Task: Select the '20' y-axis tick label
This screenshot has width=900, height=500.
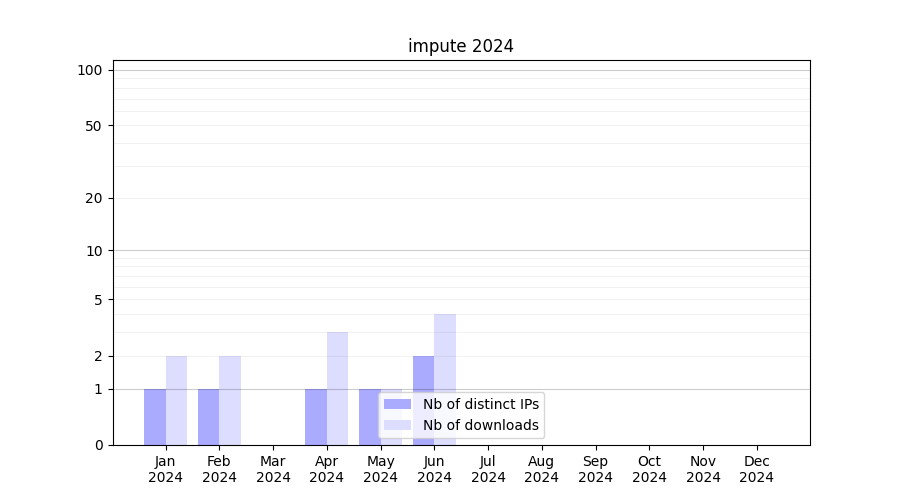Action: click(94, 198)
